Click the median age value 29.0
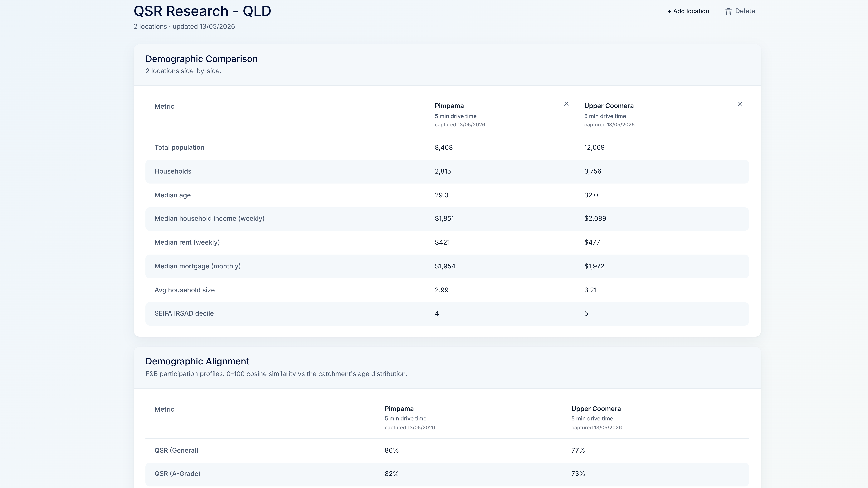This screenshot has height=488, width=868. click(x=441, y=195)
